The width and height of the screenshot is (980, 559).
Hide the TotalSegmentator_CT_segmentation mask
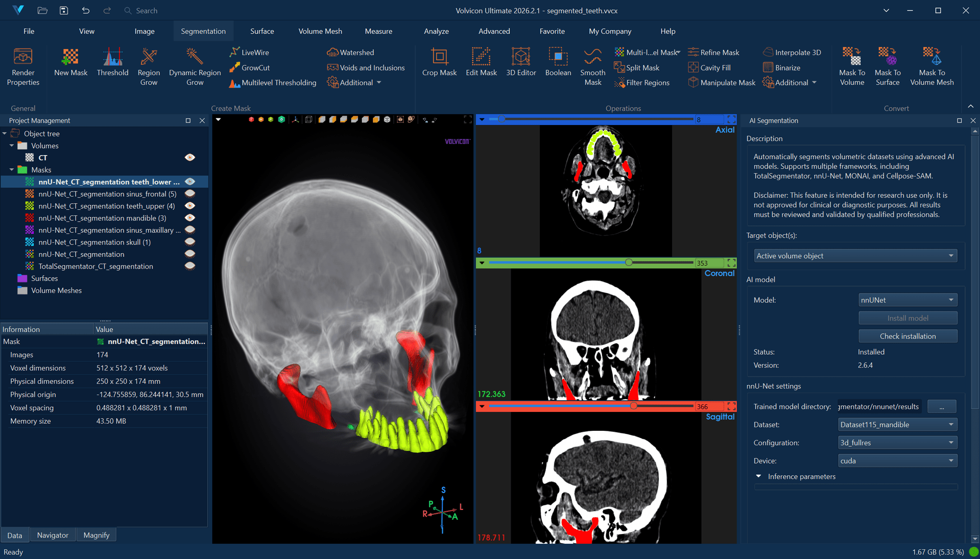click(189, 266)
